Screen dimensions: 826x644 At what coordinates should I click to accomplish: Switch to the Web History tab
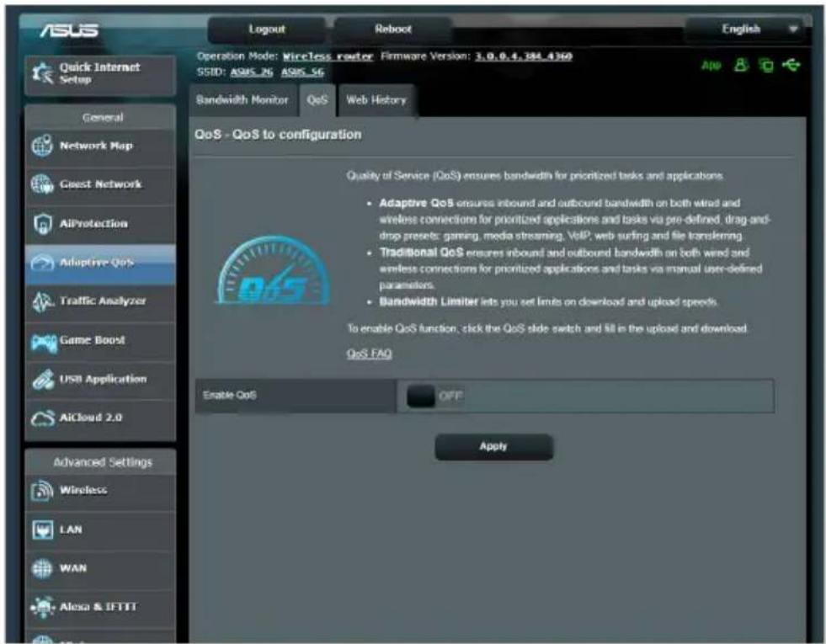[x=376, y=100]
